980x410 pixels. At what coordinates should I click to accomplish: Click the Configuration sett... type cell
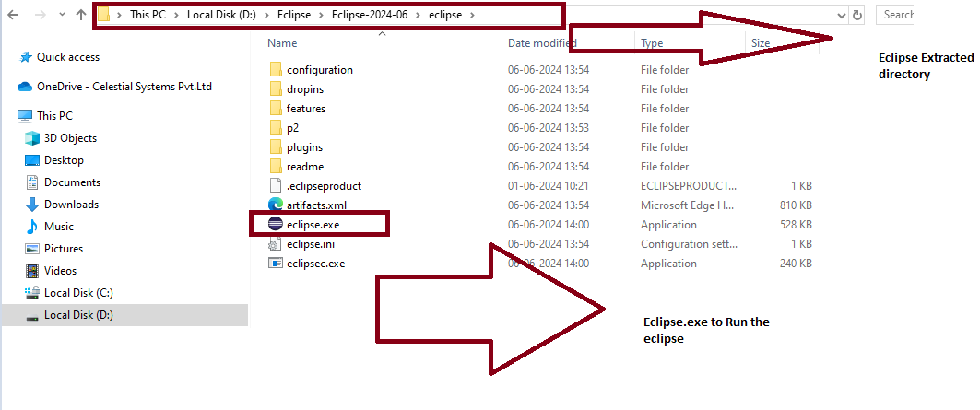pos(688,244)
